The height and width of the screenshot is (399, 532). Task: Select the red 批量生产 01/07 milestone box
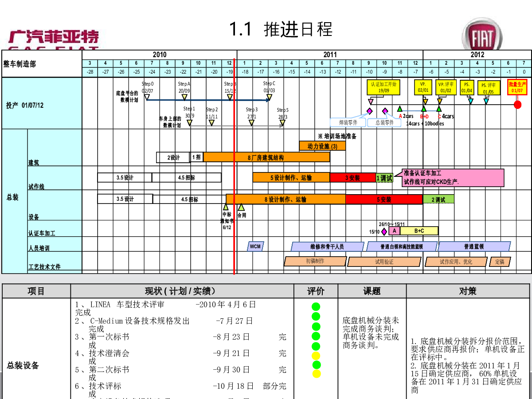517,87
